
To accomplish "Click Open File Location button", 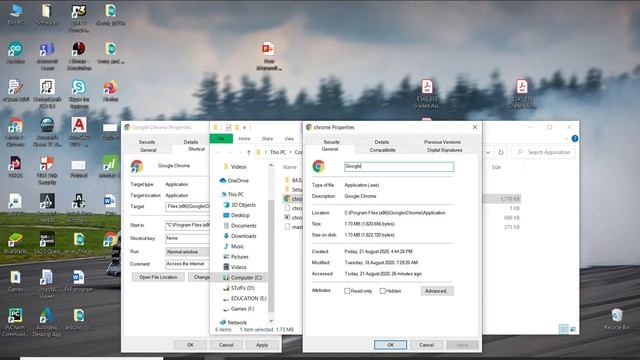I will (158, 277).
